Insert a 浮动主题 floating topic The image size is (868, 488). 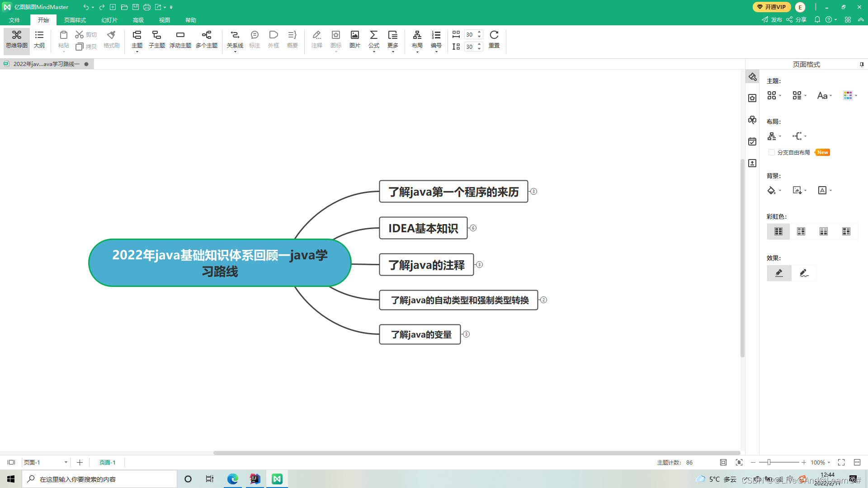click(x=180, y=40)
